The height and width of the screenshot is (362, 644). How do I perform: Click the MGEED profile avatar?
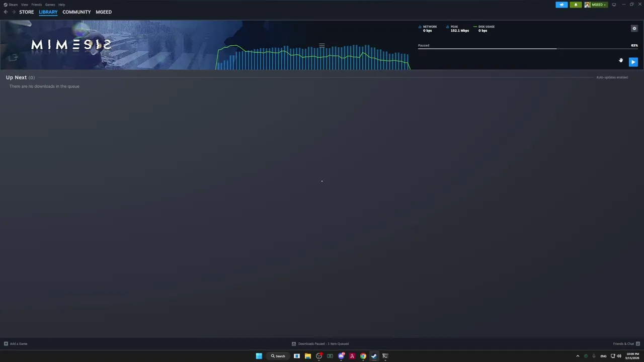(x=587, y=5)
